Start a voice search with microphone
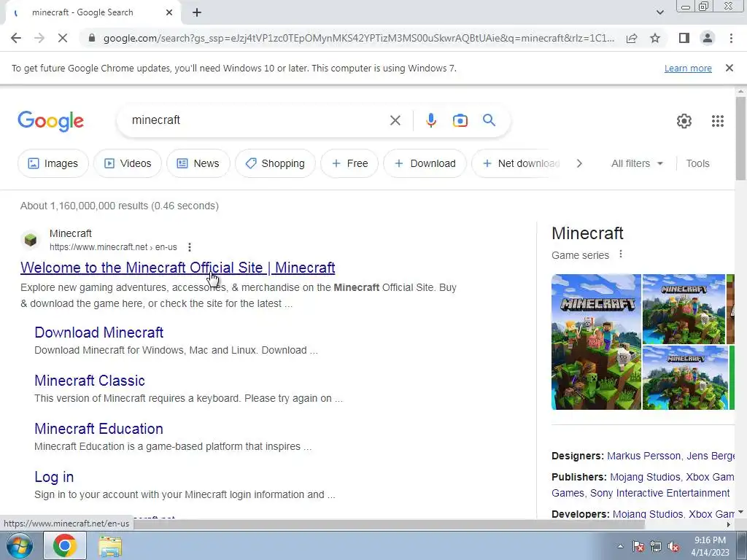Image resolution: width=747 pixels, height=560 pixels. (x=430, y=120)
